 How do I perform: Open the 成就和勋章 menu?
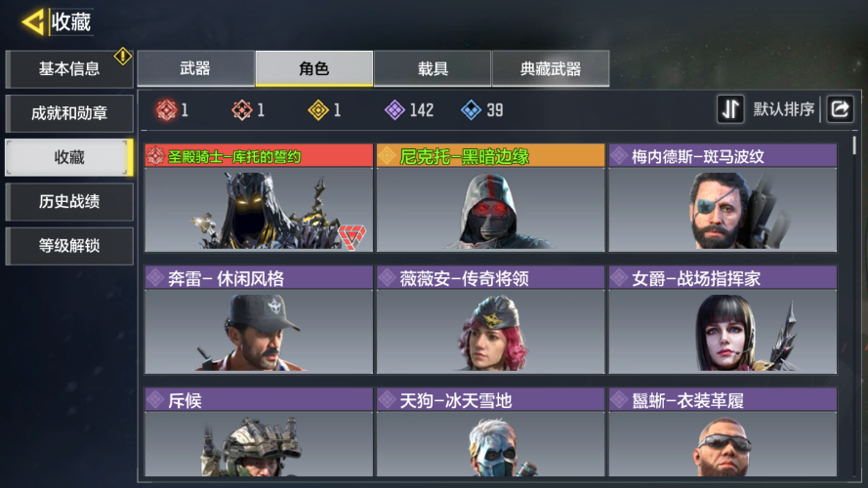(69, 113)
